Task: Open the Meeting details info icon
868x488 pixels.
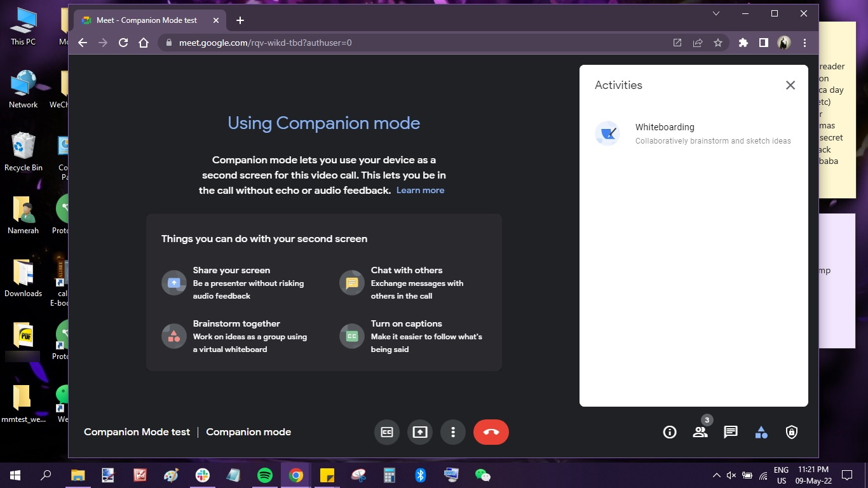Action: click(x=670, y=432)
